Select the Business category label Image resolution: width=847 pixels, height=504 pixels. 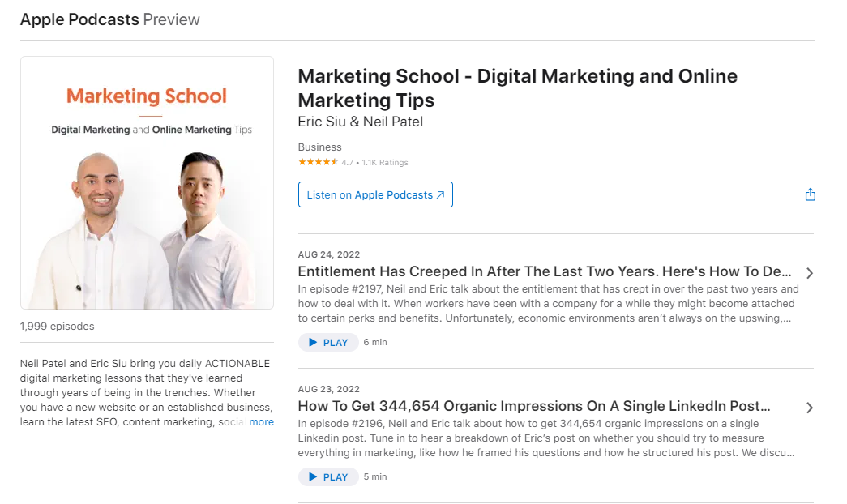[320, 147]
